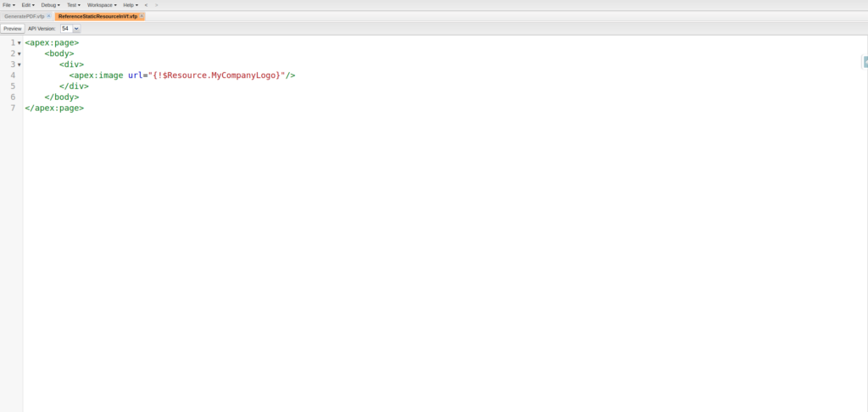Close the ReferenceStaticResourceInVf.vfp tab
The height and width of the screenshot is (412, 868).
142,16
